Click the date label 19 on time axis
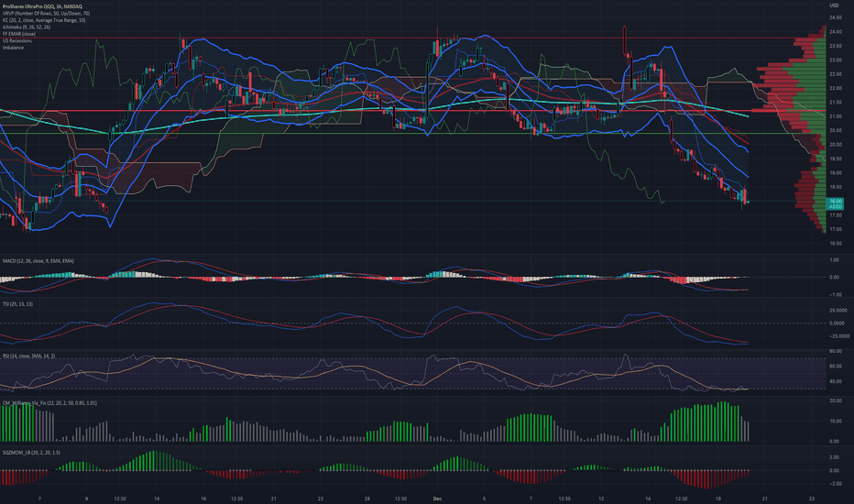 point(718,499)
